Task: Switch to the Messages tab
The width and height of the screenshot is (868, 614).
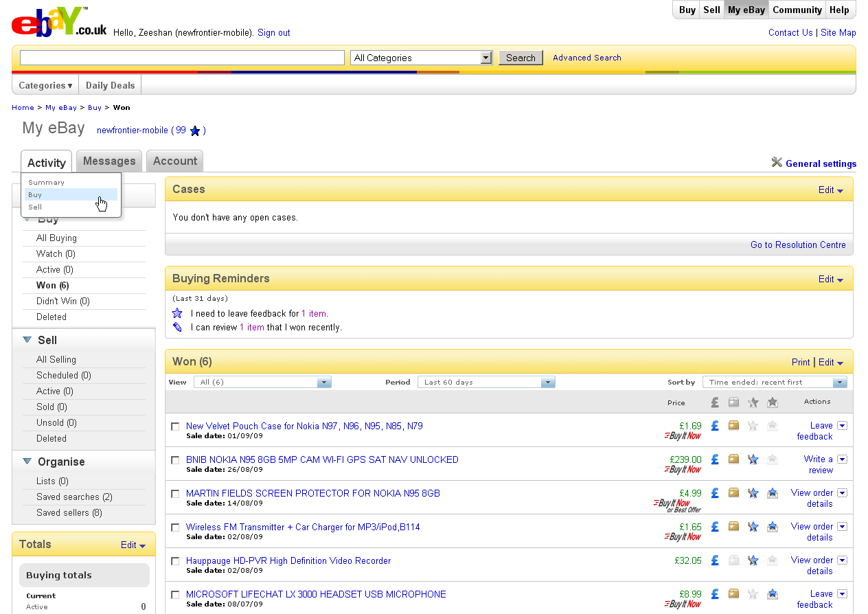Action: pyautogui.click(x=109, y=161)
